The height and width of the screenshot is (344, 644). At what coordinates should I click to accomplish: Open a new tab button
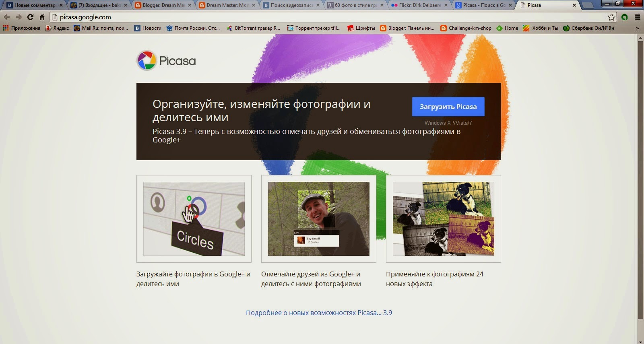tap(588, 6)
